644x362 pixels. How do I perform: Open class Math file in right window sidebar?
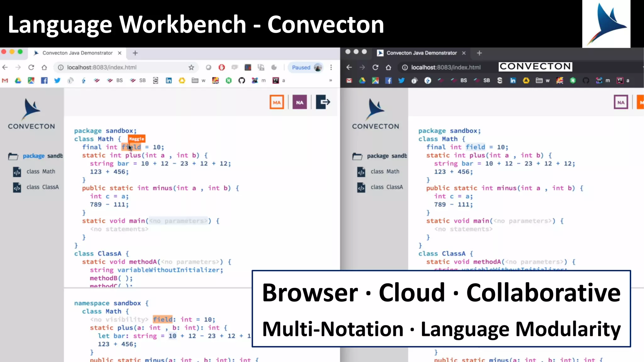pyautogui.click(x=378, y=172)
